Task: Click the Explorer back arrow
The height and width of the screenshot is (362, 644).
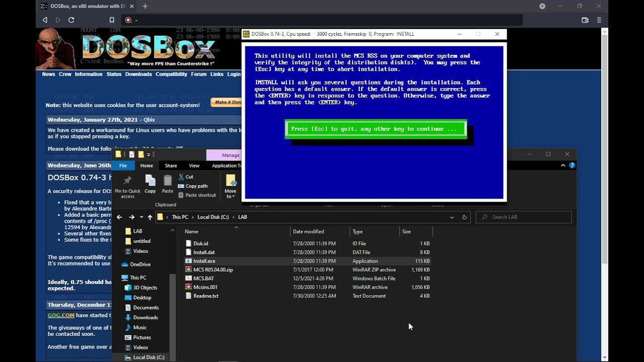Action: [119, 217]
